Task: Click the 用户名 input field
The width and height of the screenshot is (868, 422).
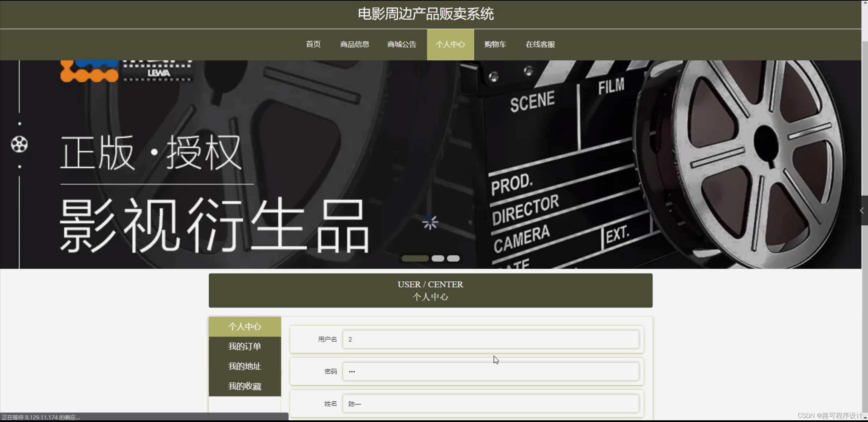Action: pos(490,339)
